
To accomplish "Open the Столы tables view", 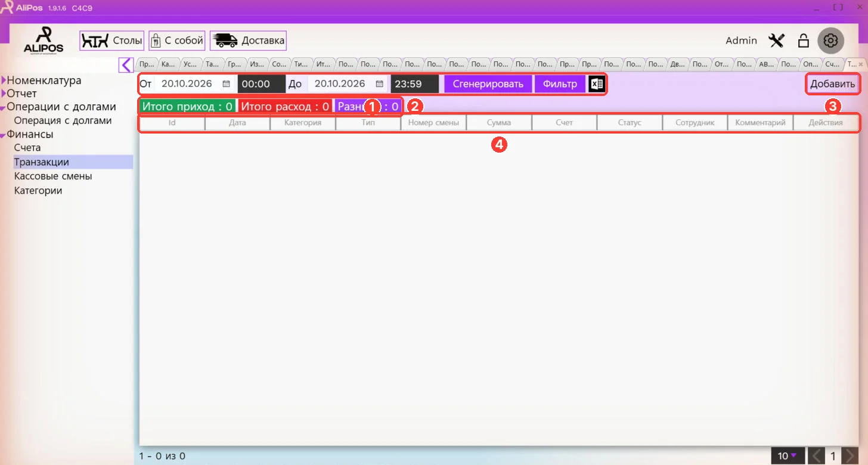I will click(112, 41).
